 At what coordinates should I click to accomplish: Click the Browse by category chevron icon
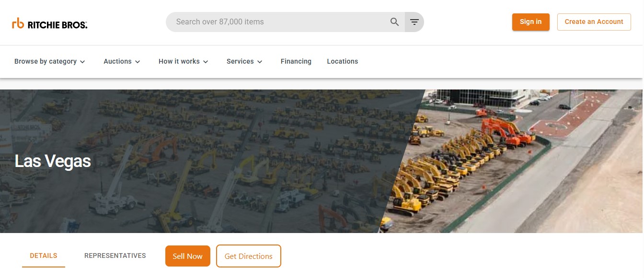click(82, 62)
